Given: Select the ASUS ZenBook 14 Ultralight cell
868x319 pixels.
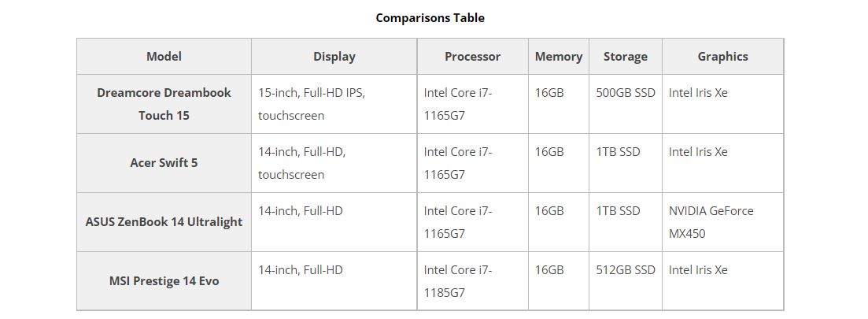Looking at the screenshot, I should coord(164,222).
